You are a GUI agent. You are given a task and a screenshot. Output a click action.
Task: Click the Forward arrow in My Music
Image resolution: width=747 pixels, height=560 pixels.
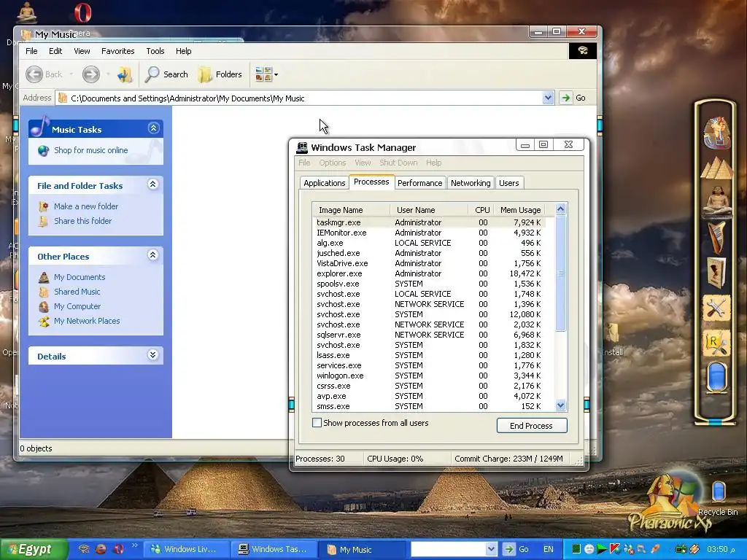tap(90, 74)
